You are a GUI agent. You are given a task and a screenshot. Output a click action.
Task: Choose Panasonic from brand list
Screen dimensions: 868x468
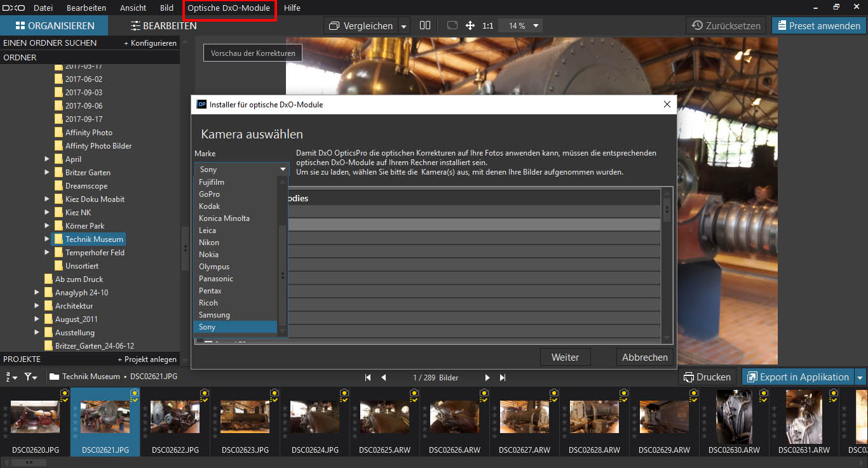[236, 279]
